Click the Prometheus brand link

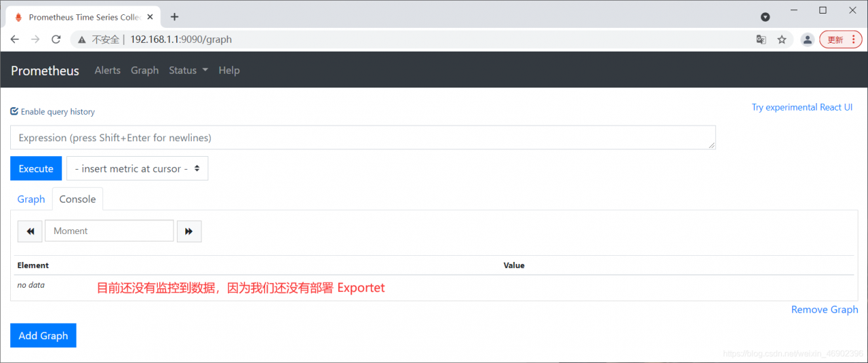[x=45, y=71]
